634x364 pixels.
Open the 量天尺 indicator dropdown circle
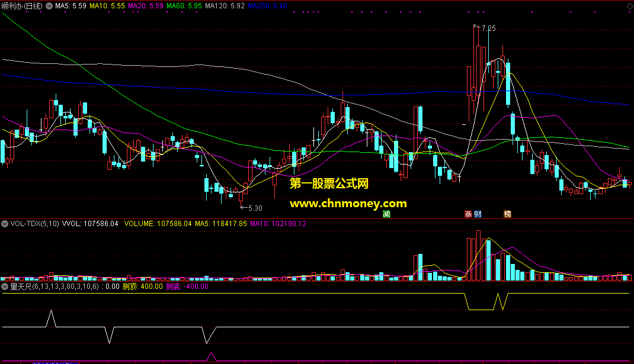tap(5, 286)
